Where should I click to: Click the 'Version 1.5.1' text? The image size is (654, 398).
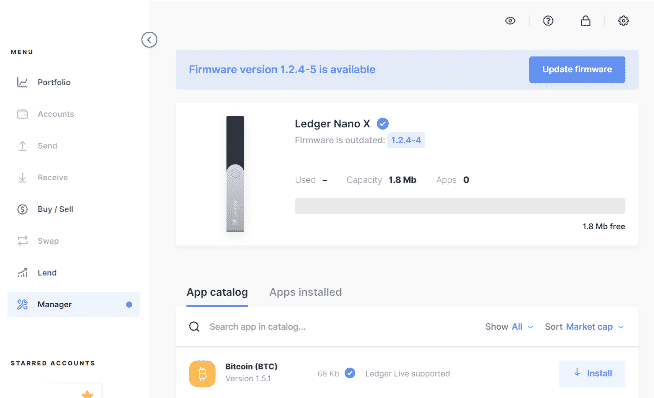[x=248, y=378]
